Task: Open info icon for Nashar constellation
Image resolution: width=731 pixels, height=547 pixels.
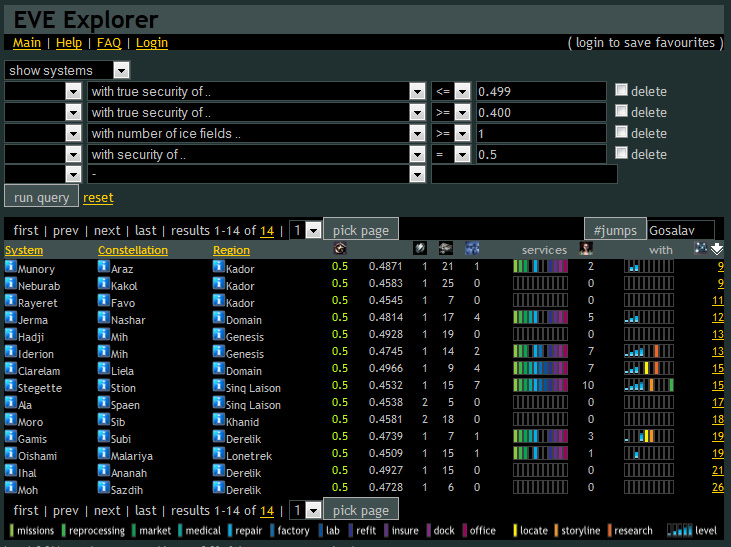Action: [103, 317]
